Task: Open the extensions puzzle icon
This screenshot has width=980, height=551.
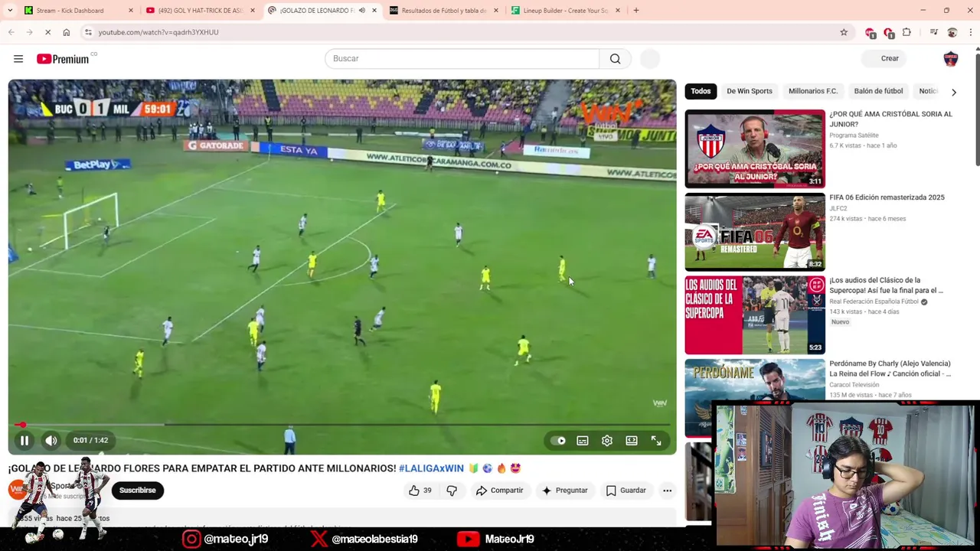Action: [x=906, y=32]
